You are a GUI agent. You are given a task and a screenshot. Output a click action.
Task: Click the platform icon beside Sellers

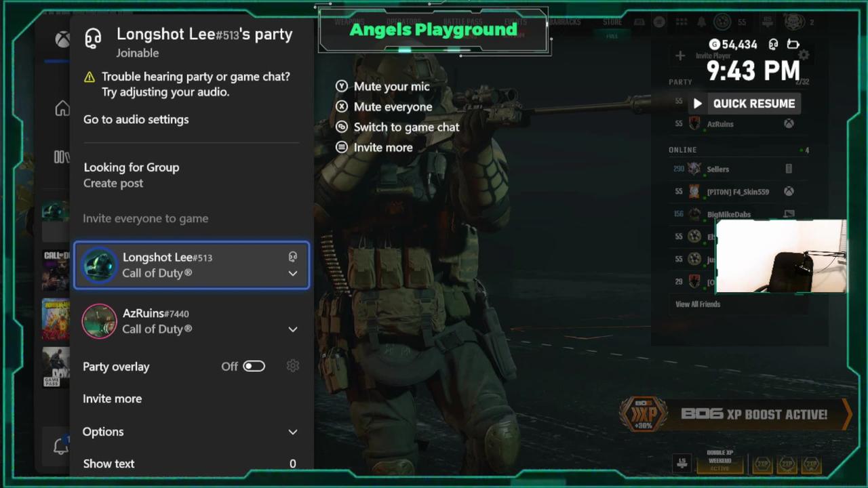pyautogui.click(x=789, y=169)
